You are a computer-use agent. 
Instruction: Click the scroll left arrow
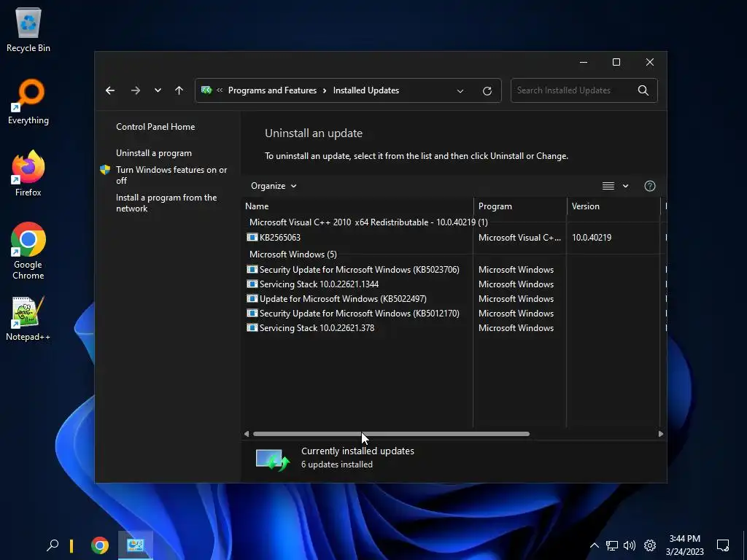pyautogui.click(x=247, y=434)
